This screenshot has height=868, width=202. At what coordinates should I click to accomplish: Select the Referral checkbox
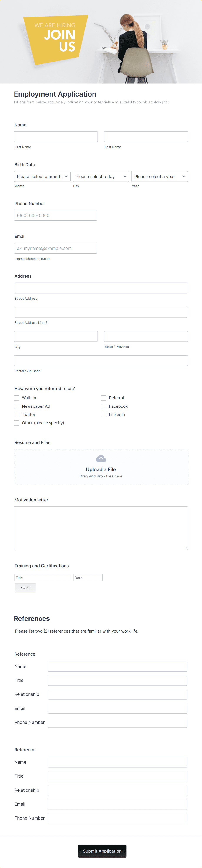pyautogui.click(x=104, y=398)
